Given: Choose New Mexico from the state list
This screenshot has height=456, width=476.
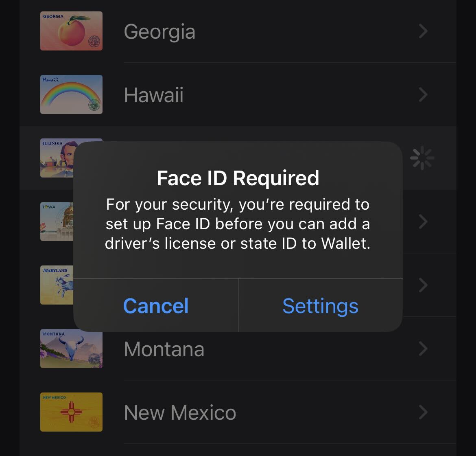Looking at the screenshot, I should [180, 413].
